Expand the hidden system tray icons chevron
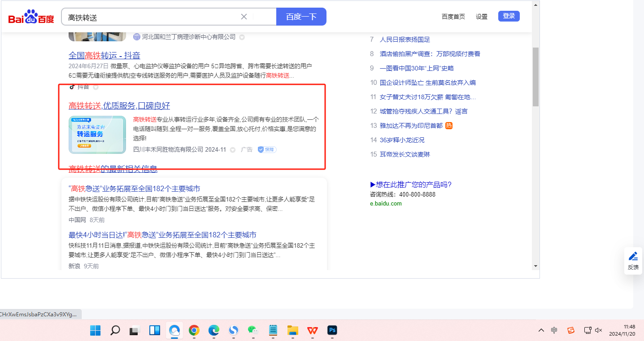The image size is (644, 341). point(541,330)
